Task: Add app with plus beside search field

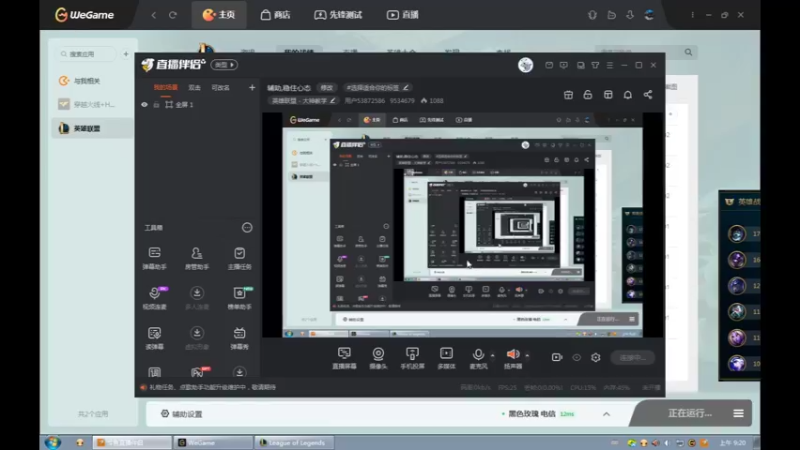Action: click(126, 54)
